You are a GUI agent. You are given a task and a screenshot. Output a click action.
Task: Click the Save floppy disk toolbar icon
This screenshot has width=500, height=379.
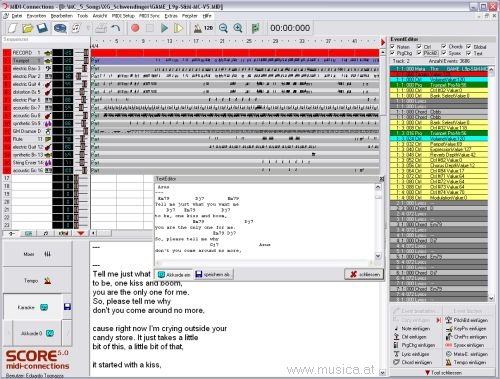point(42,28)
